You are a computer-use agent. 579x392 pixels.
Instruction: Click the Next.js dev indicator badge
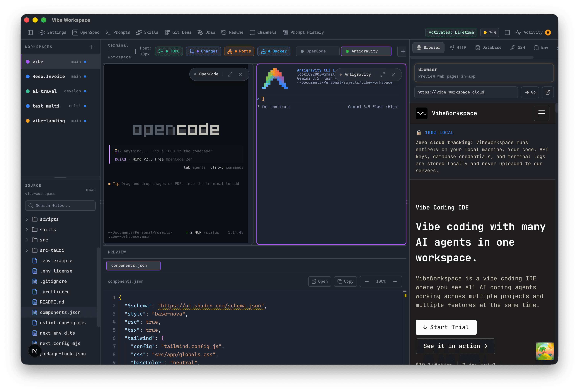point(35,351)
